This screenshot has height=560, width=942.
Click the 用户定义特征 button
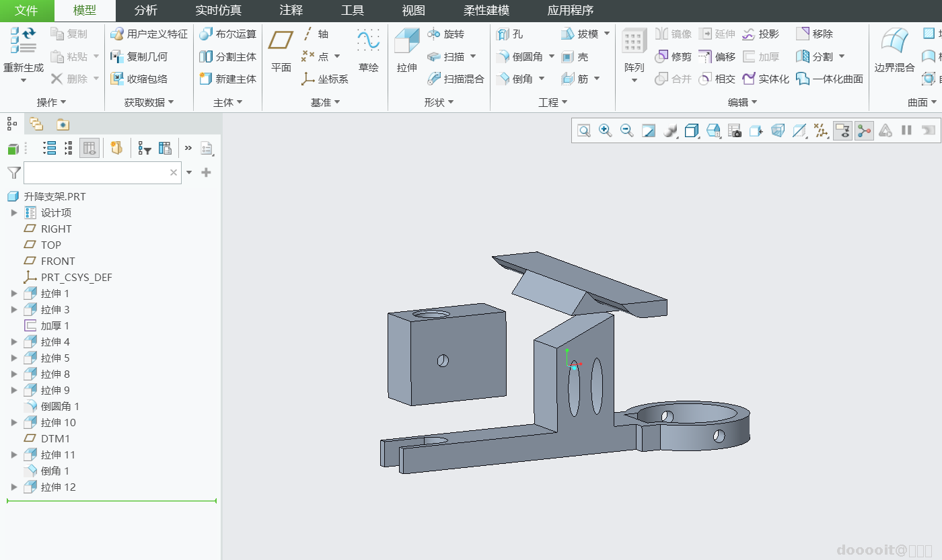point(149,34)
